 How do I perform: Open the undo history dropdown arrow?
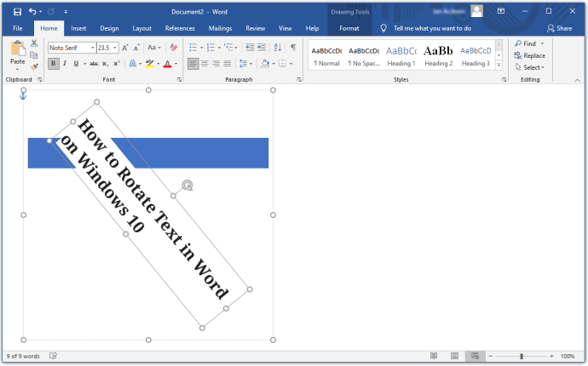pyautogui.click(x=41, y=12)
